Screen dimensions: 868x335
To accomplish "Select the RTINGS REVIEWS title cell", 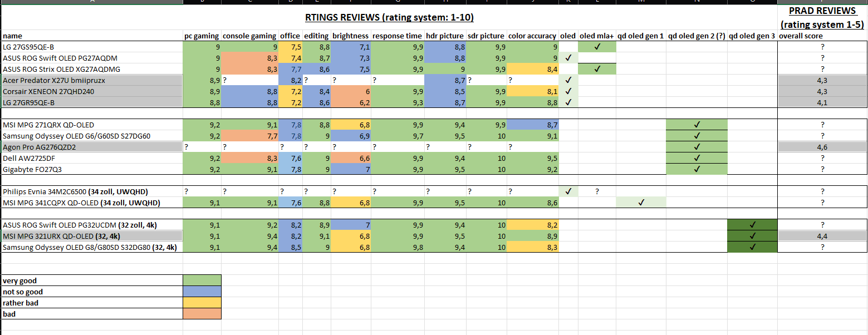I will 389,17.
